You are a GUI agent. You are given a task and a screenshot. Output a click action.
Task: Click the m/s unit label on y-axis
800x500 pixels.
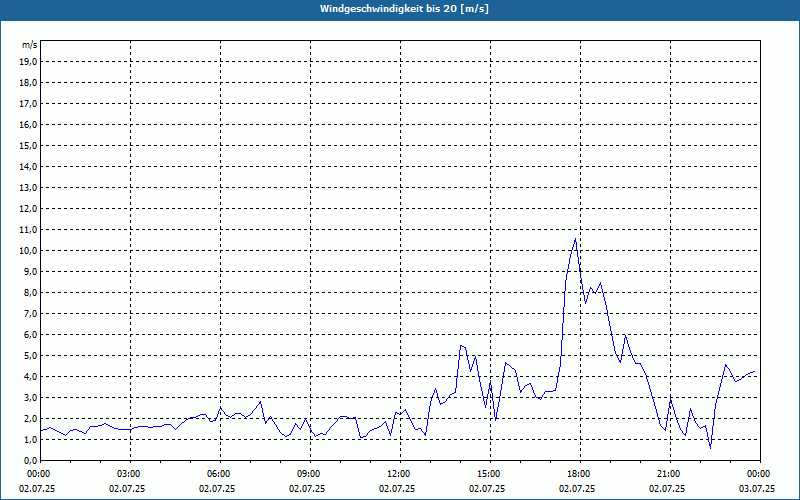point(30,45)
